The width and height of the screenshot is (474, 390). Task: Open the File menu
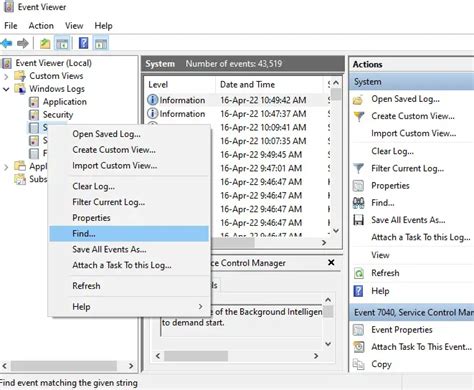[11, 26]
